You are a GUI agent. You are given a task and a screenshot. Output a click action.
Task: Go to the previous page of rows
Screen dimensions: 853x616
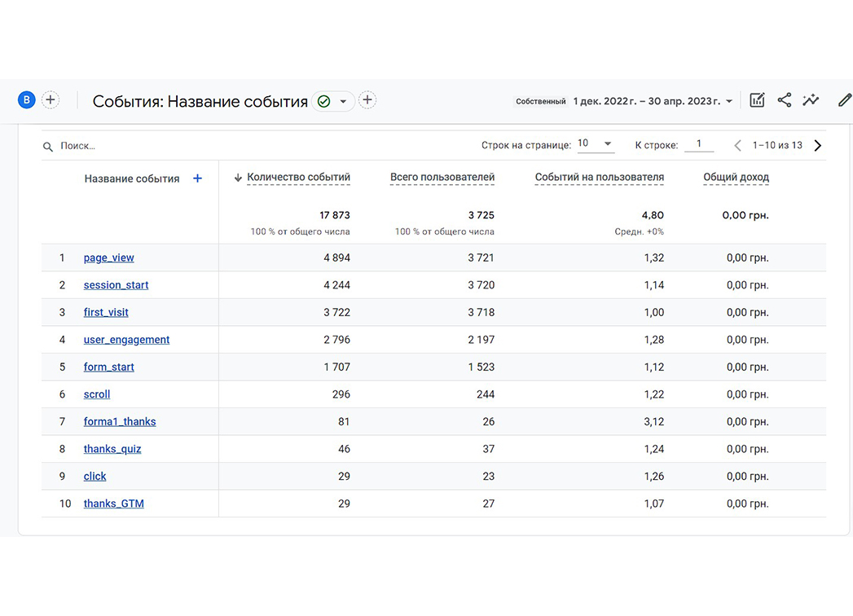(737, 145)
